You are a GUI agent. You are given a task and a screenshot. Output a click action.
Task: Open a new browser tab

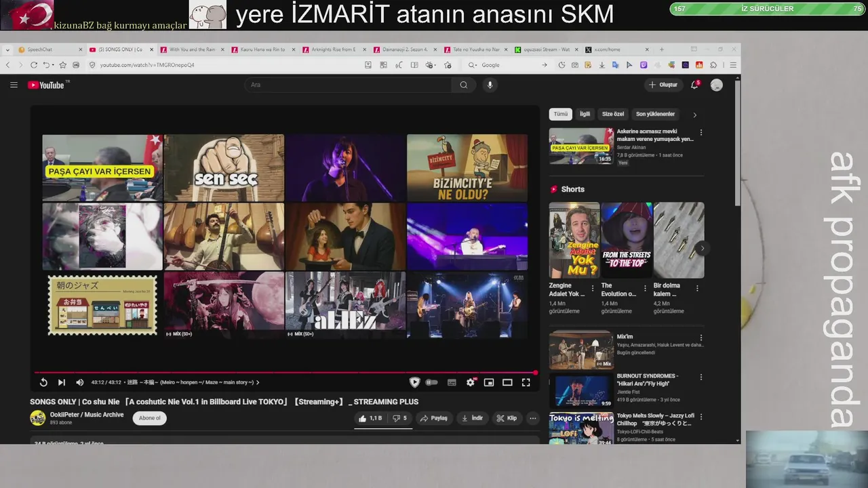tap(662, 49)
